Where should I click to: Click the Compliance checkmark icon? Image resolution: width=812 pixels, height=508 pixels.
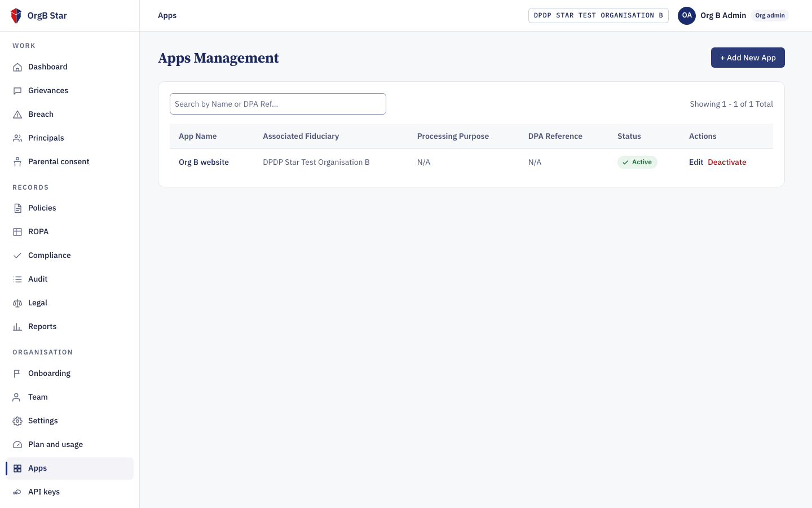(17, 256)
